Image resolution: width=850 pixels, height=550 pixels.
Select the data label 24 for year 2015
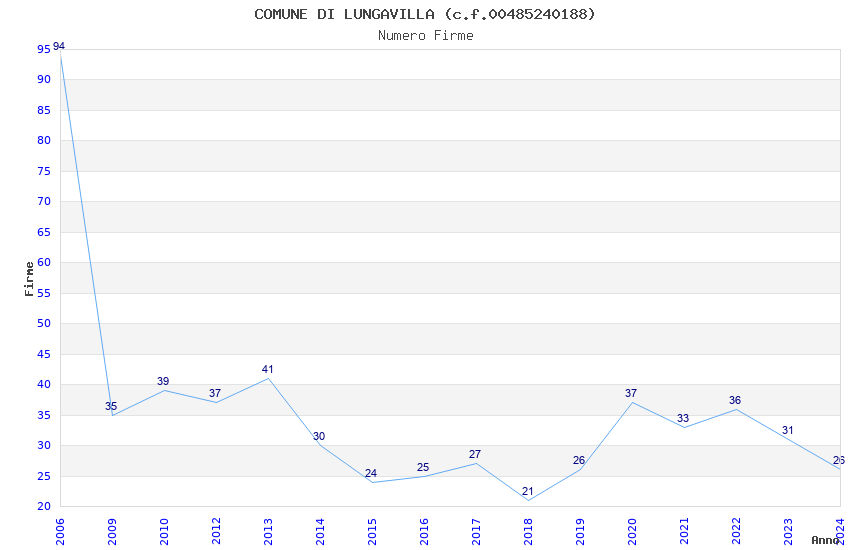coord(371,473)
